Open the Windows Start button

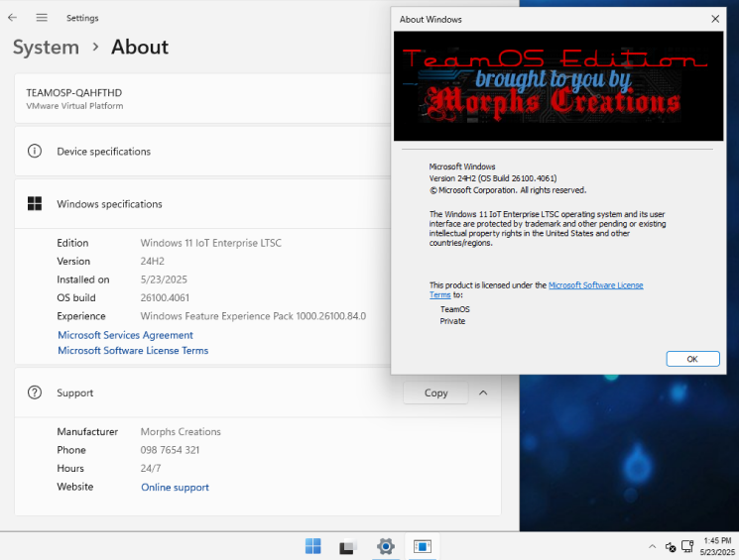(312, 546)
